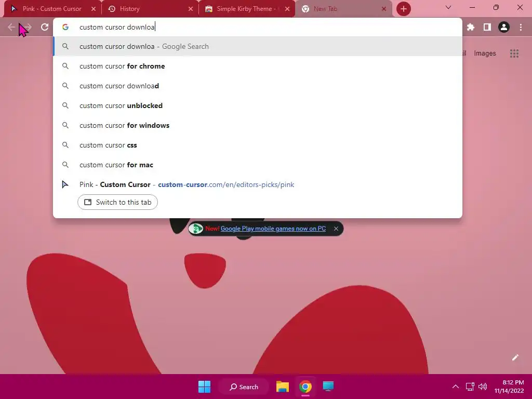Close the Pink - Custom Cursor tab
Viewport: 532px width, 399px height.
tap(94, 9)
